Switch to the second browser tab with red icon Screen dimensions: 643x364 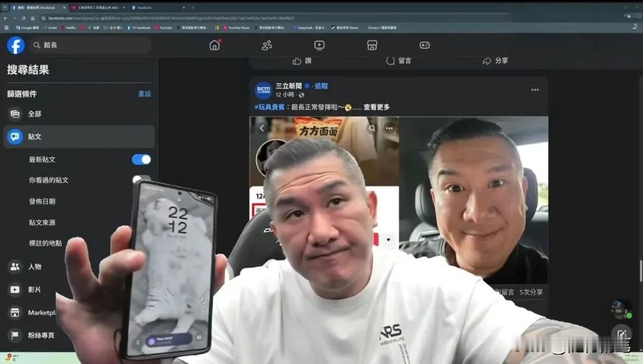(x=97, y=7)
